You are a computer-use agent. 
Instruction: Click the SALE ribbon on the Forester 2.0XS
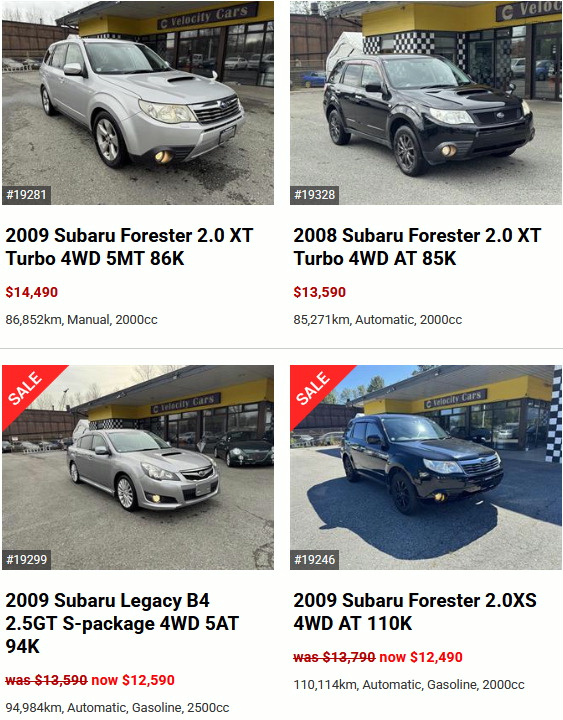click(314, 388)
